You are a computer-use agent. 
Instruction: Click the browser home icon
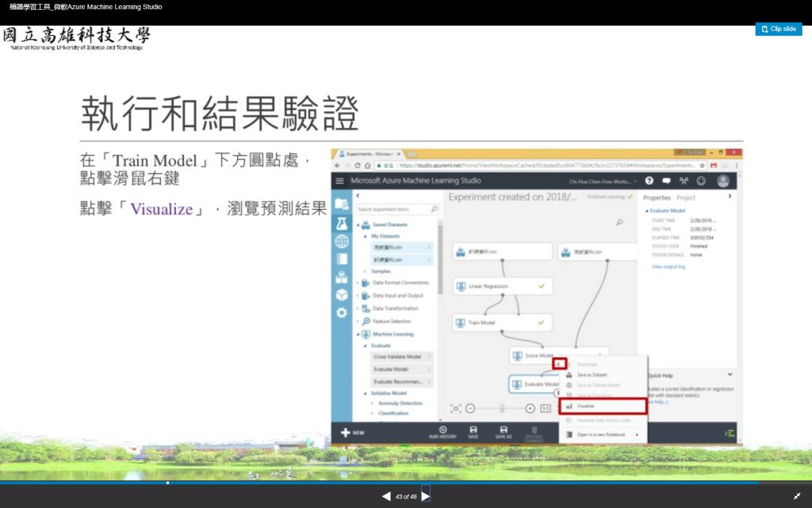tap(368, 166)
